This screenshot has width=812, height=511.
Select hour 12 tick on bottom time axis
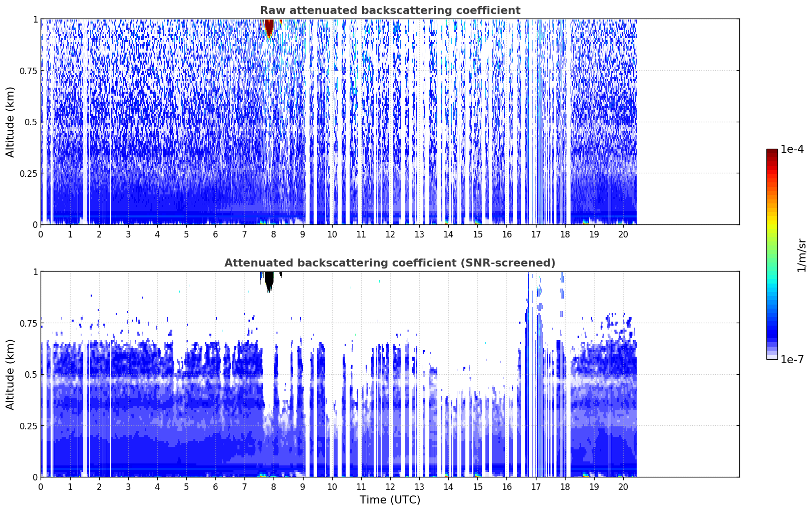390,486
